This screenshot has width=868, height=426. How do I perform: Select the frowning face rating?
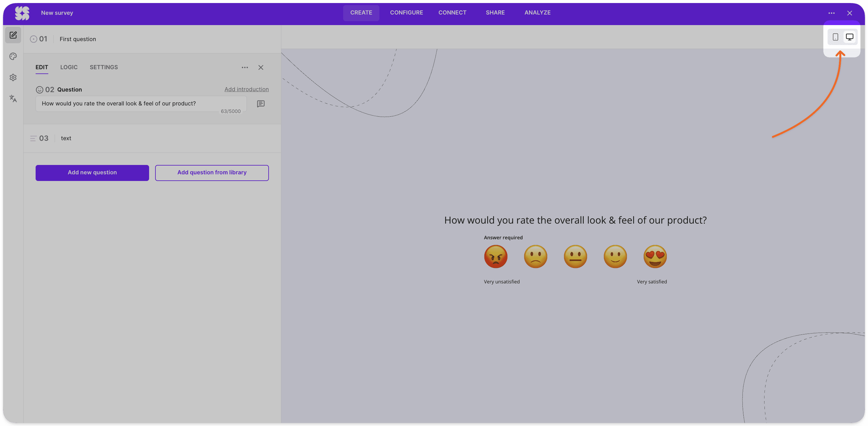(x=535, y=256)
